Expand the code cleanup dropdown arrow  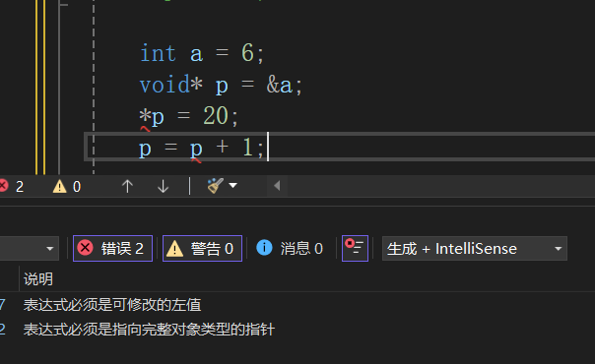tap(233, 186)
